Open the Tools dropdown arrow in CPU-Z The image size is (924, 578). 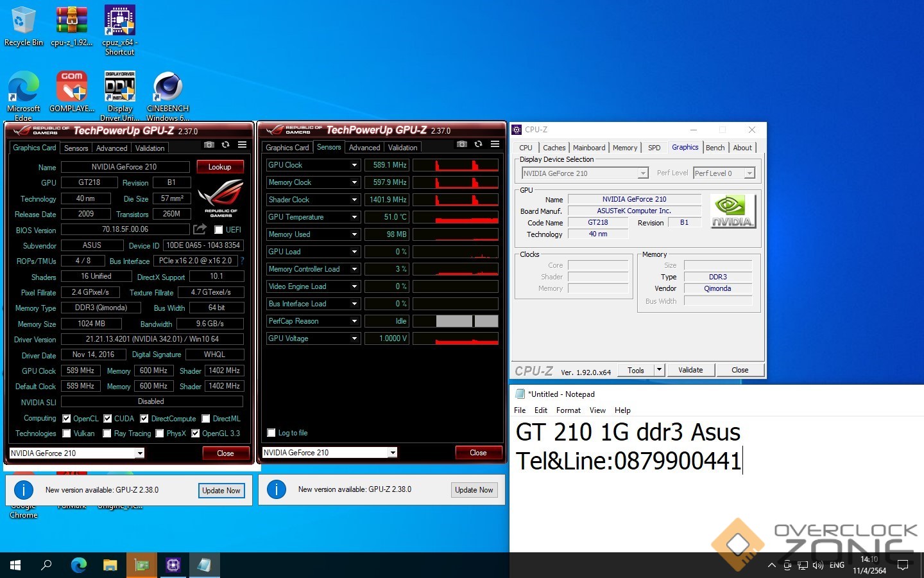tap(658, 370)
